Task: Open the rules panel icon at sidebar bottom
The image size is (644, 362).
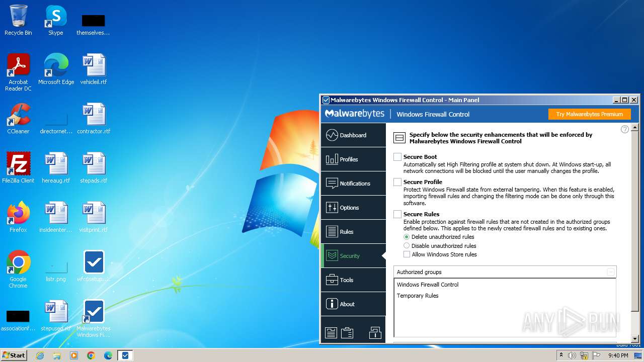Action: tap(331, 333)
